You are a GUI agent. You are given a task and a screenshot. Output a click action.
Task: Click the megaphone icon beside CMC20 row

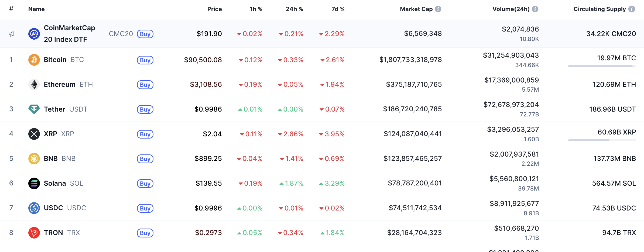coord(11,34)
